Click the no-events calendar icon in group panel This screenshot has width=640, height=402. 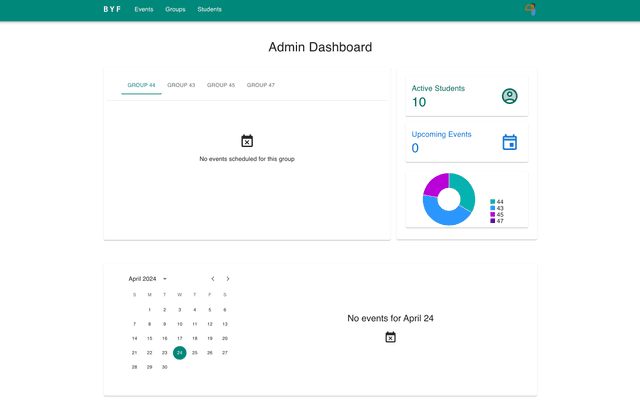247,141
